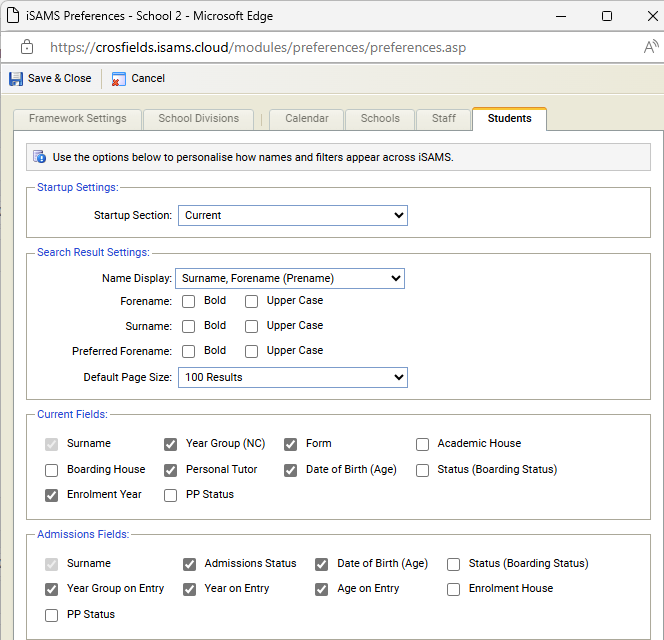Enable the Boarding House current field checkbox
Viewport: 664px width, 640px height.
coord(52,470)
